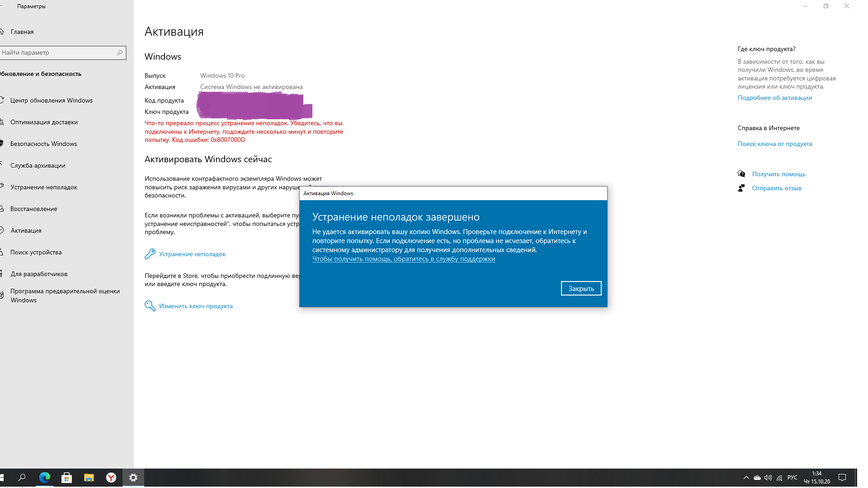Click Изменить ключ продукта link
The width and height of the screenshot is (868, 488).
(196, 306)
